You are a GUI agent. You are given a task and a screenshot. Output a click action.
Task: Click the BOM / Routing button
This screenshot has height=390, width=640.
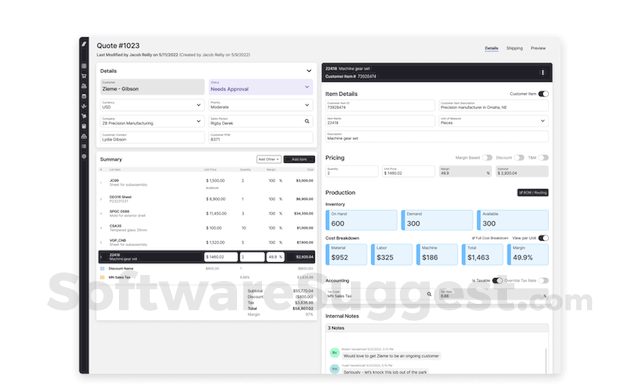coord(533,193)
